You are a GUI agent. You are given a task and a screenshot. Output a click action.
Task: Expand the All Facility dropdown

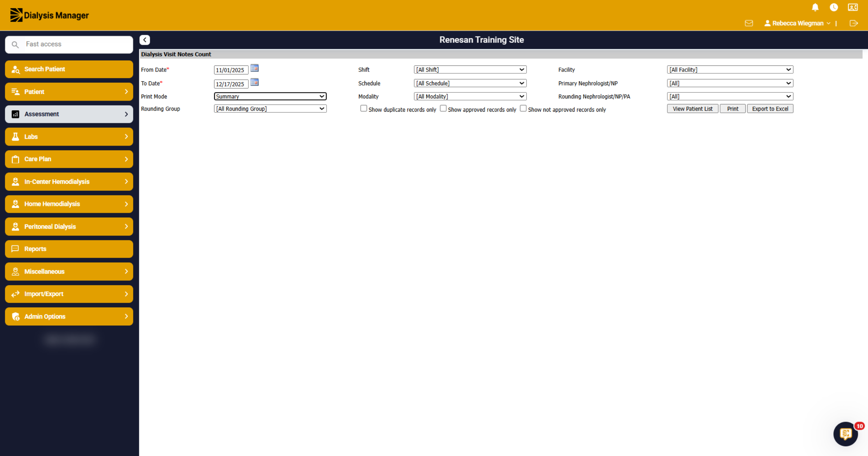[730, 69]
